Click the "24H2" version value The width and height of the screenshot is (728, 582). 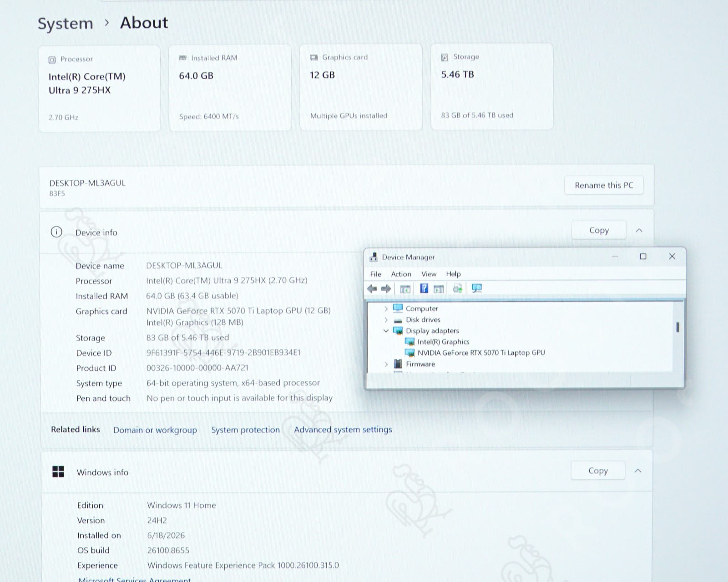coord(157,520)
